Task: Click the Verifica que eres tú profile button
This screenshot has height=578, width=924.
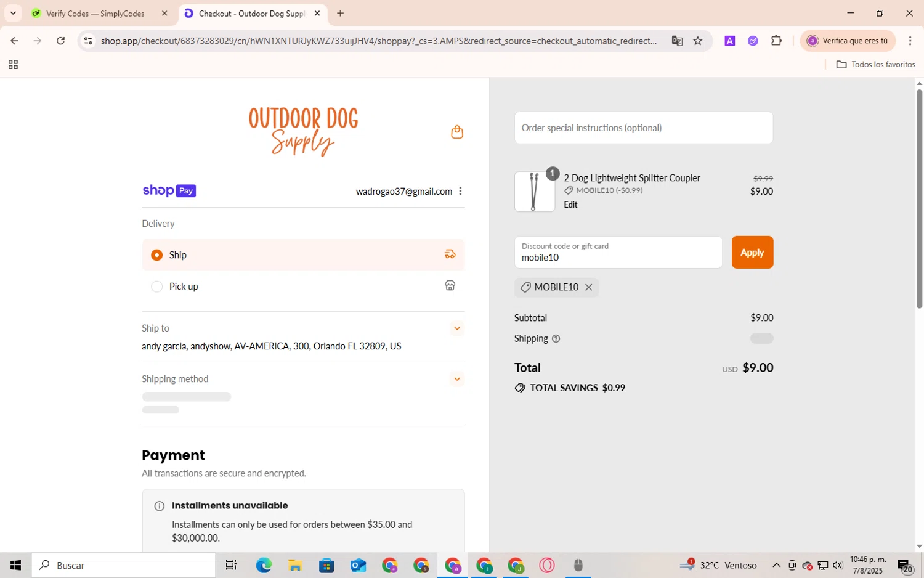Action: click(x=848, y=41)
